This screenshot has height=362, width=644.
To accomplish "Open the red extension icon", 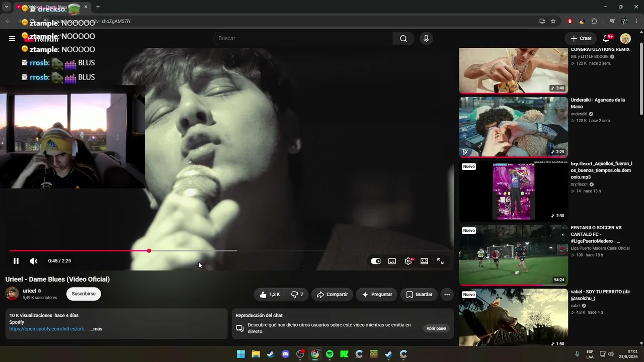I will 570,21.
